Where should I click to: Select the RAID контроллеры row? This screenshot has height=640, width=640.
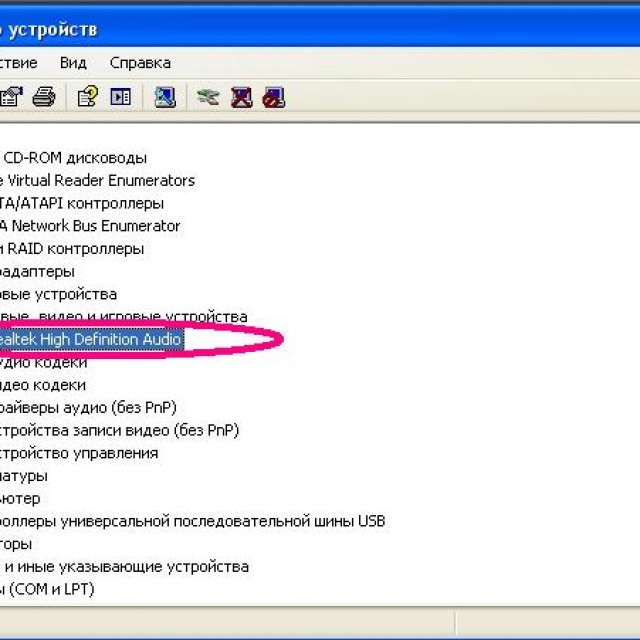click(x=72, y=249)
